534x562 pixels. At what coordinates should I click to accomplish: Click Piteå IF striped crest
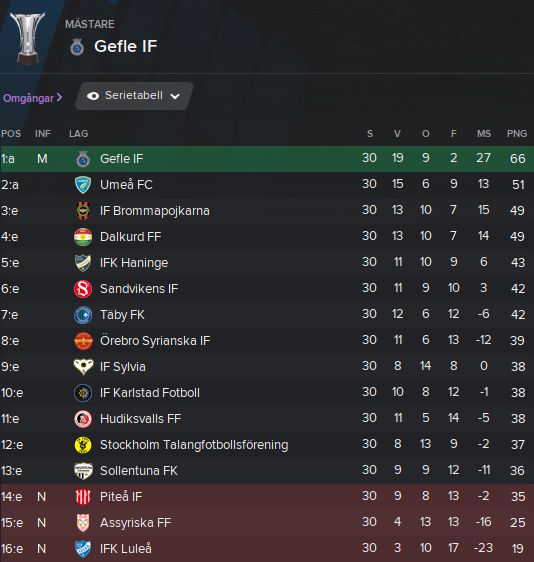[x=83, y=497]
